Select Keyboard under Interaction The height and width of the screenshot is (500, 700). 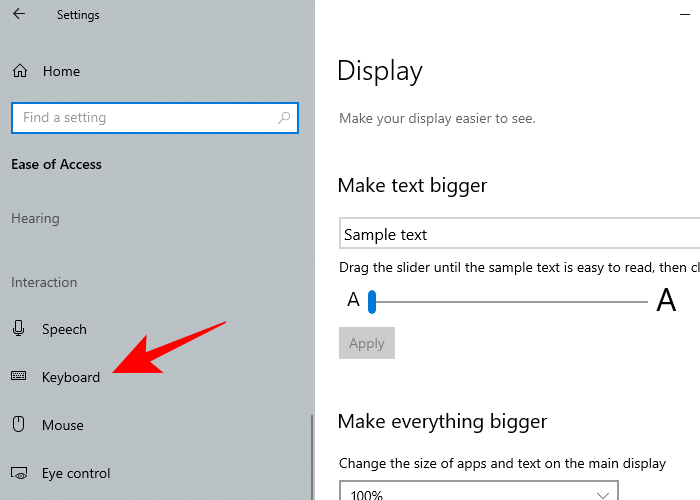pos(70,377)
